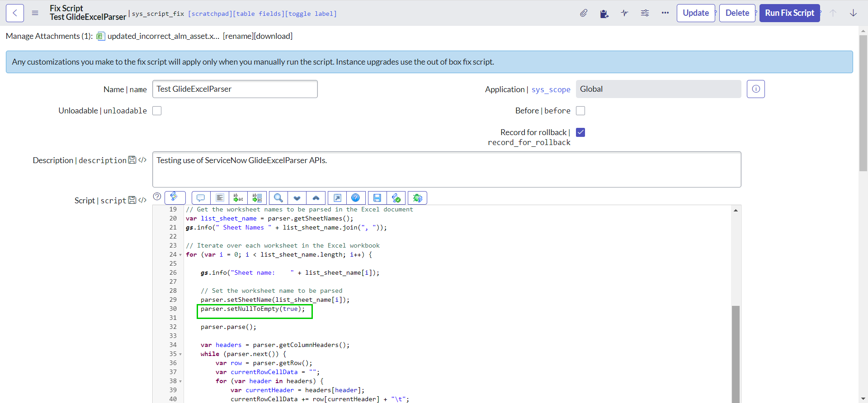Click the clipboard paste icon in header

[x=604, y=14]
